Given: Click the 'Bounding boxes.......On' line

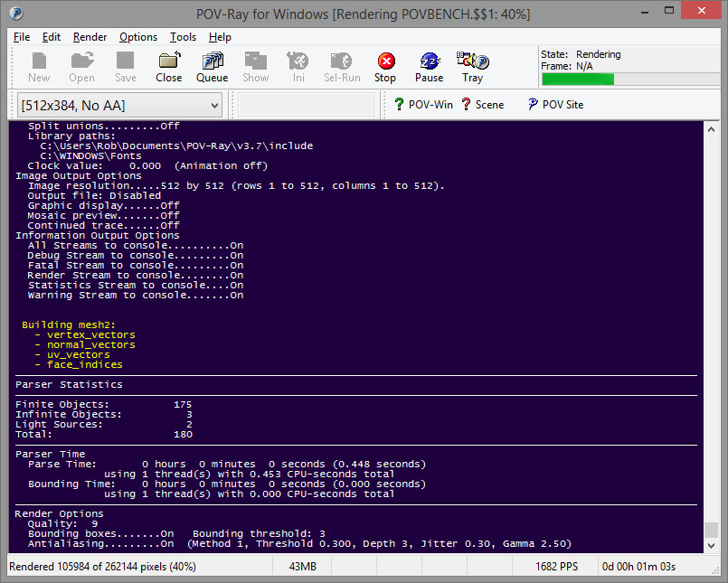Looking at the screenshot, I should (100, 534).
